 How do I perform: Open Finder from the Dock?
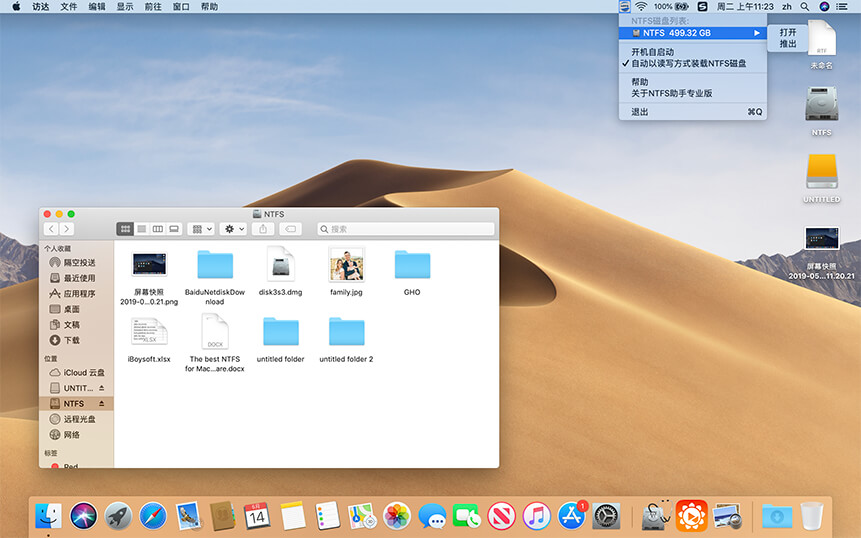click(49, 517)
